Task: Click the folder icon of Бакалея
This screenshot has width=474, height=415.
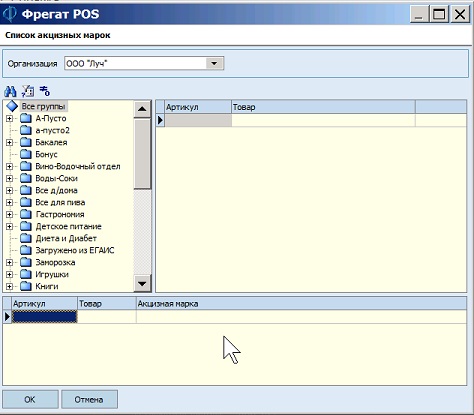Action: click(x=26, y=142)
